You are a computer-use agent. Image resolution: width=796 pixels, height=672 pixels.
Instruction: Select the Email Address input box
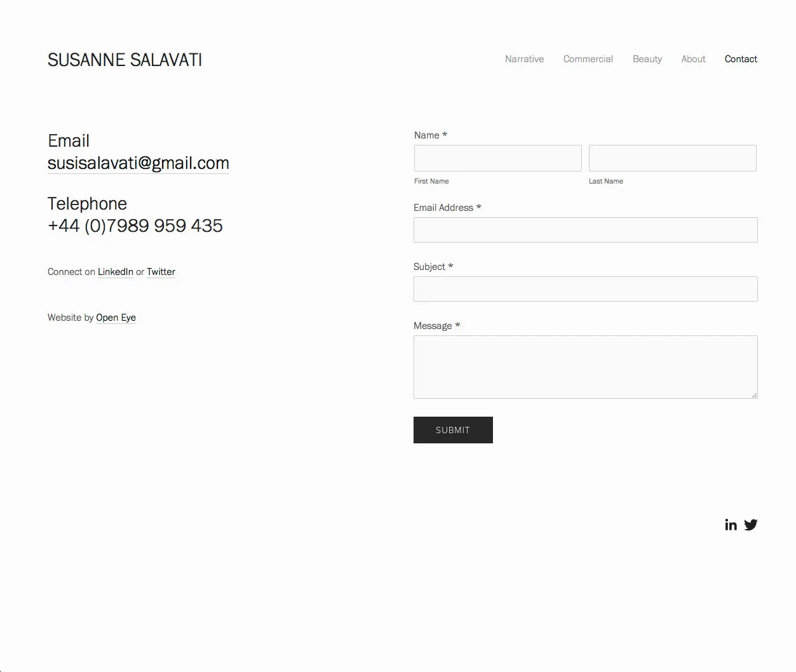point(585,230)
